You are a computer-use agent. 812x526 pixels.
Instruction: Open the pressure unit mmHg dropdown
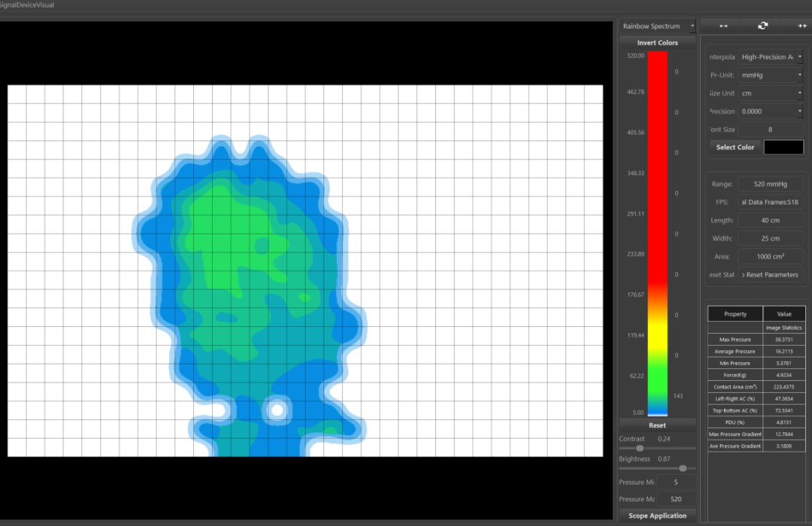click(771, 75)
